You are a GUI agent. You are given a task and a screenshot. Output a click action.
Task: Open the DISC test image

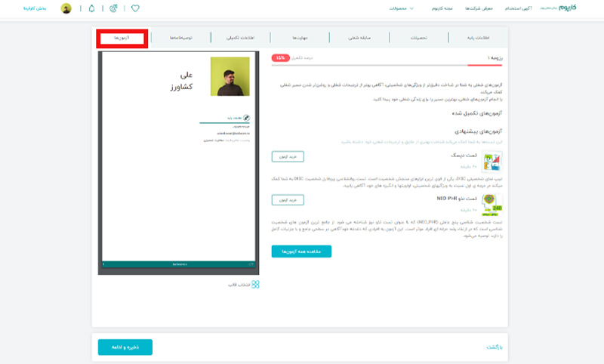click(492, 162)
